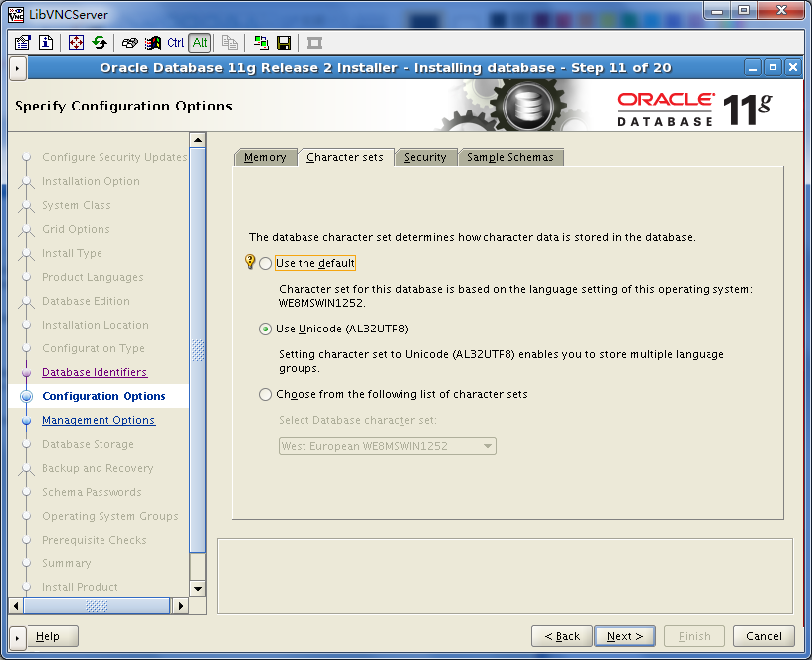
Task: Open installer window menu arrow button
Action: pos(18,68)
